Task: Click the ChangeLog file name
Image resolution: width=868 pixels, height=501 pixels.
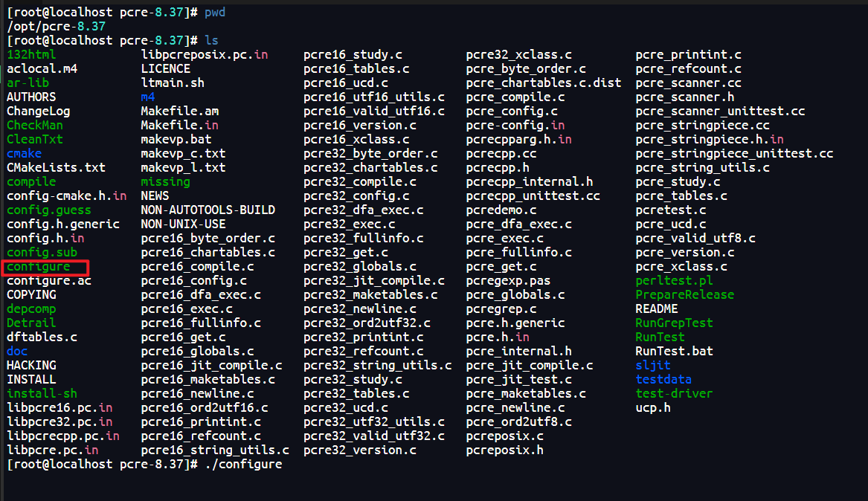Action: (38, 111)
